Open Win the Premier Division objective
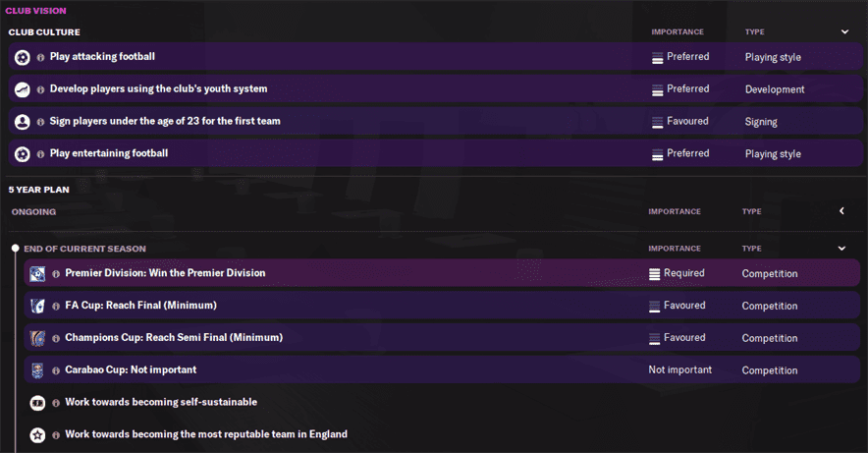 pyautogui.click(x=165, y=273)
